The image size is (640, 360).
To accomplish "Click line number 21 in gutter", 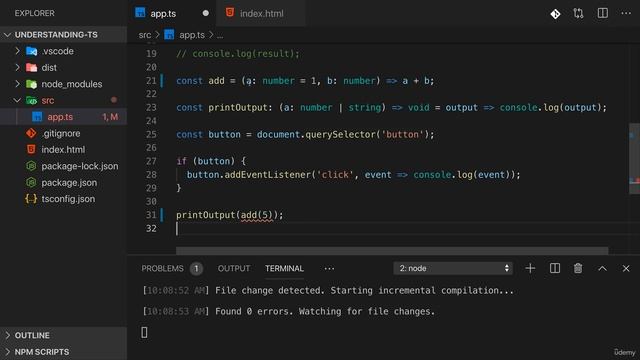I will pyautogui.click(x=151, y=81).
